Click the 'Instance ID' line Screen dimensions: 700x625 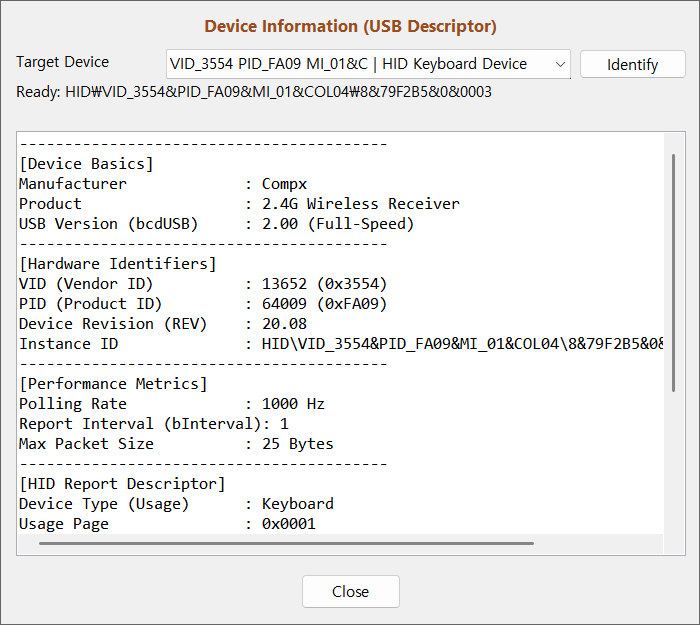pos(341,344)
